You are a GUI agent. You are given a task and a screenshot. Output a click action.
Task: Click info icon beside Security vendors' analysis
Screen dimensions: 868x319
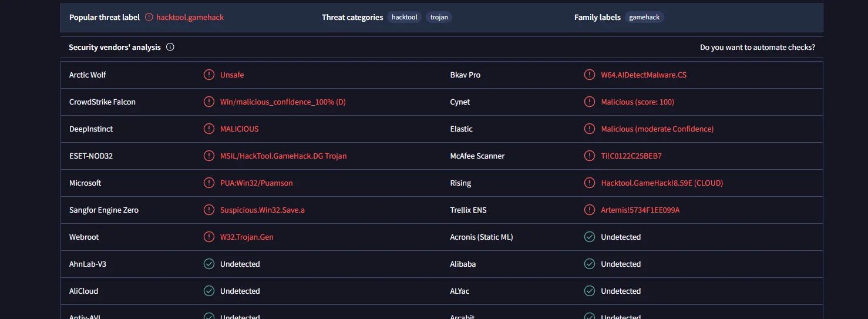pyautogui.click(x=170, y=48)
